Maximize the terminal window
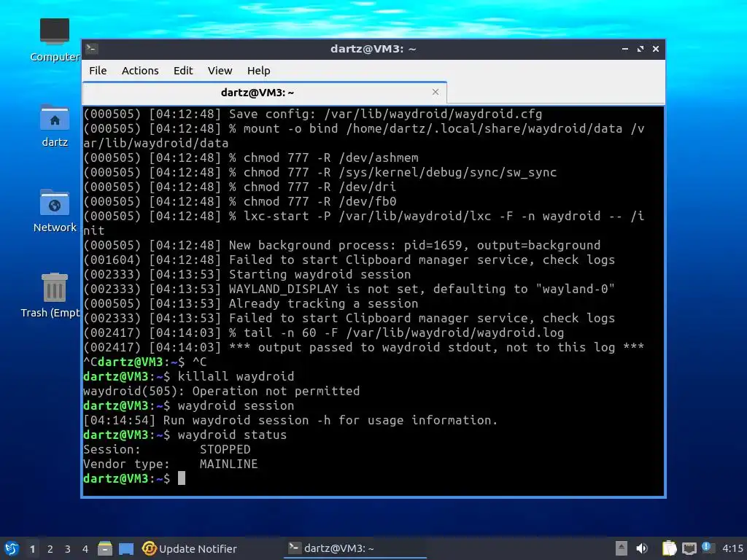Screen dimensions: 747x560 [x=640, y=49]
